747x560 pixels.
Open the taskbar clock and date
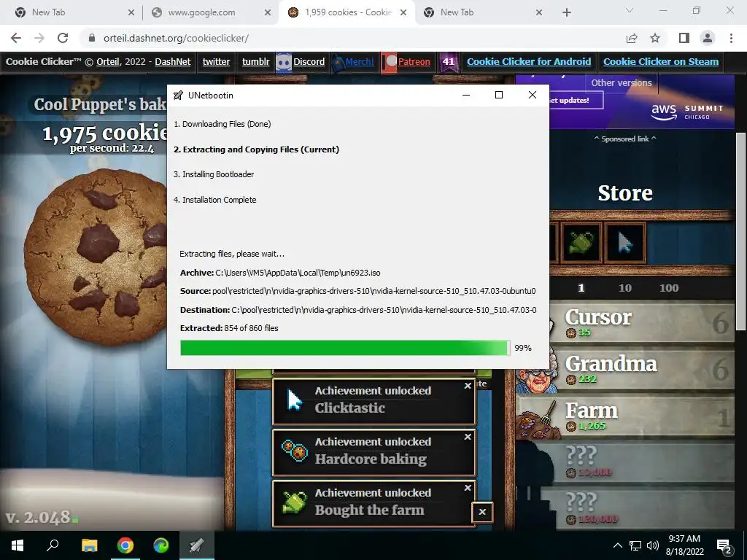pos(684,545)
